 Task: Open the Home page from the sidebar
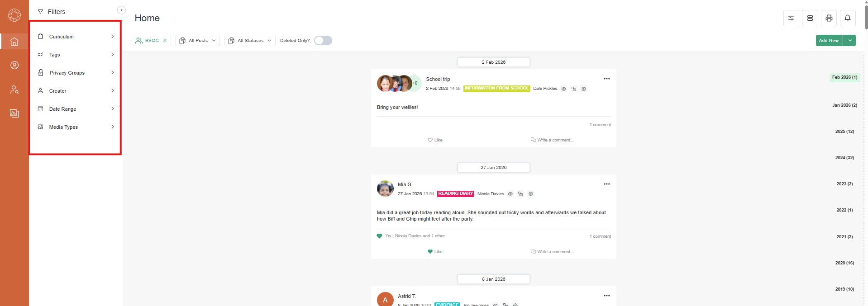(14, 42)
